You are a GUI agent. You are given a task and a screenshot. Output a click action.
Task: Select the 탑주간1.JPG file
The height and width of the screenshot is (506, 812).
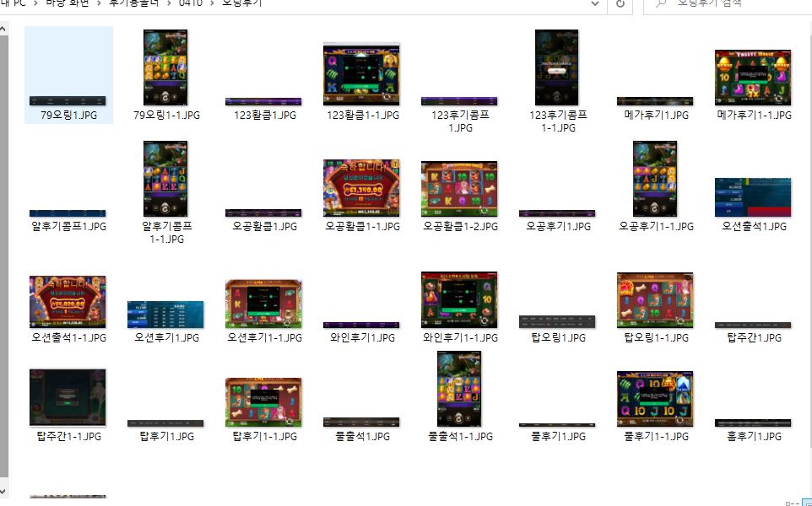coord(753,325)
